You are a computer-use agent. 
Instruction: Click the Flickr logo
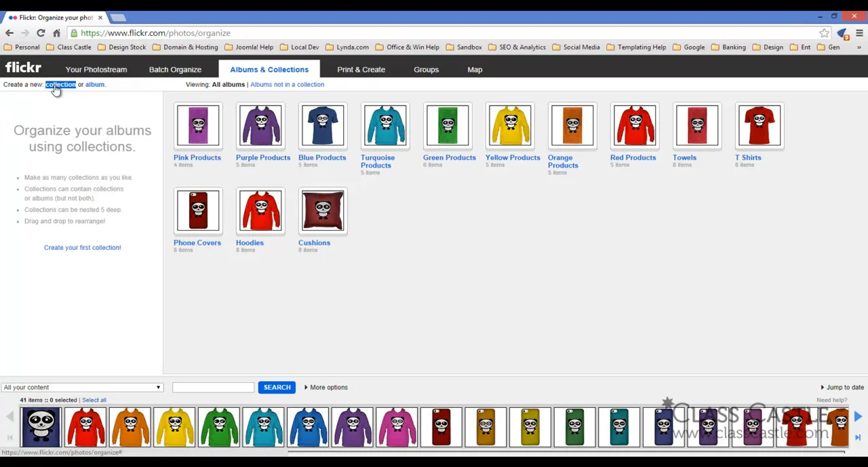point(23,67)
